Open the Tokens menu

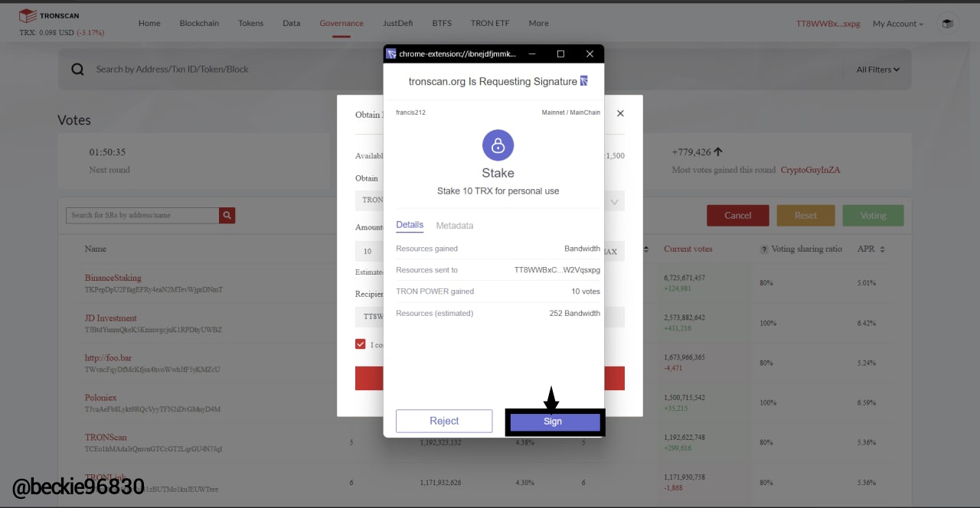[250, 23]
